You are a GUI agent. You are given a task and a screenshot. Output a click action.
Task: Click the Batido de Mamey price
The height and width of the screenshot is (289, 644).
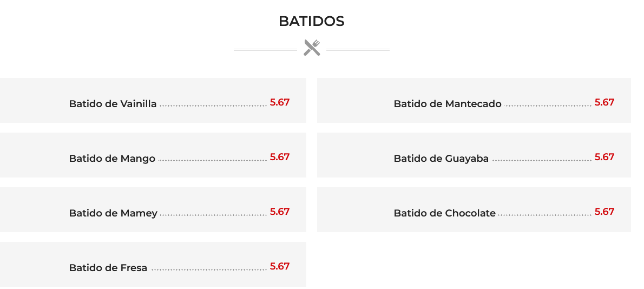pyautogui.click(x=280, y=212)
